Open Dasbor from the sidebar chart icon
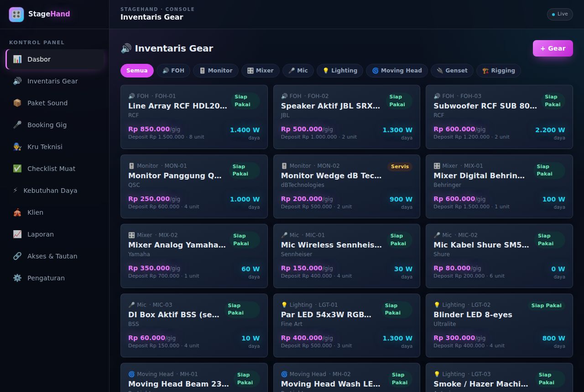This screenshot has width=584, height=392. tap(17, 59)
